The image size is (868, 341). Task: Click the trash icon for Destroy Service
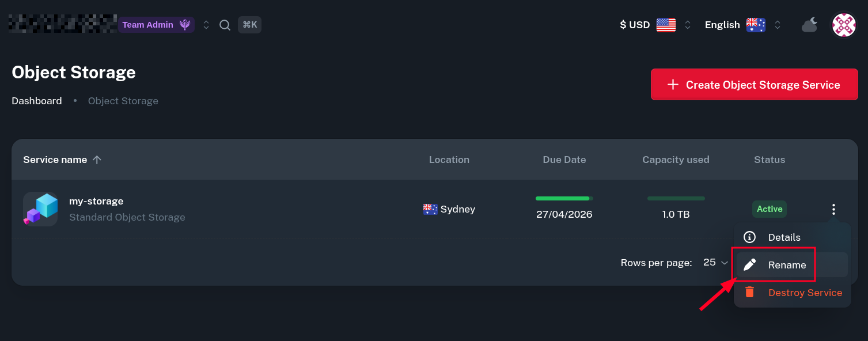coord(749,292)
